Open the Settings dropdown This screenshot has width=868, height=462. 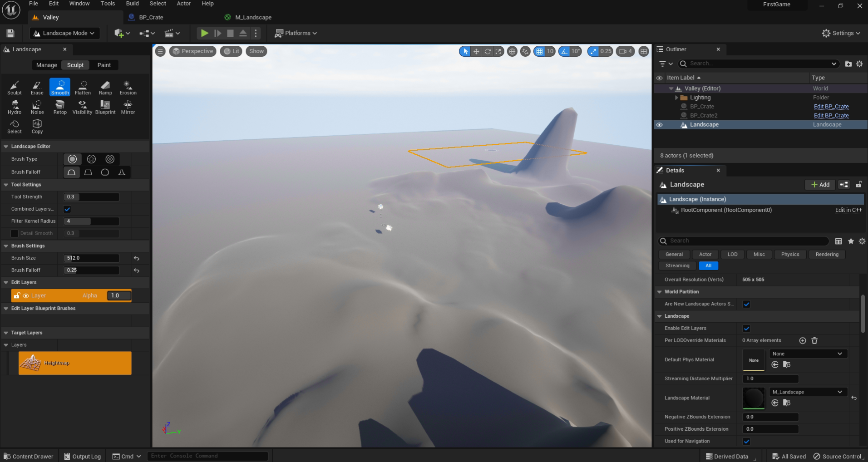[x=841, y=33]
